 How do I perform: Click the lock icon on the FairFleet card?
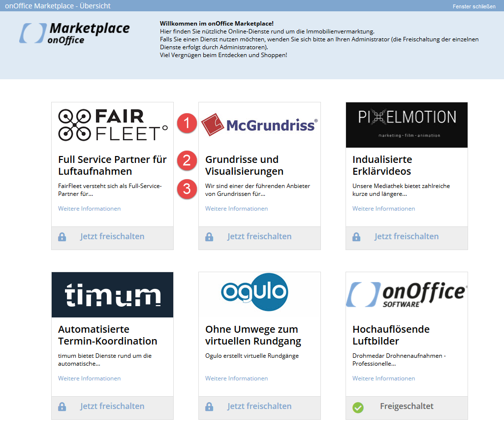(62, 237)
